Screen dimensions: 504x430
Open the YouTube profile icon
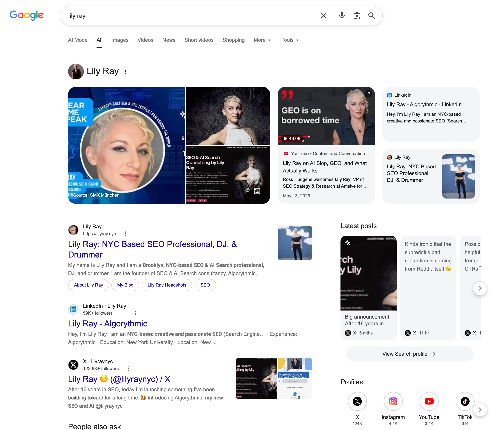(429, 401)
